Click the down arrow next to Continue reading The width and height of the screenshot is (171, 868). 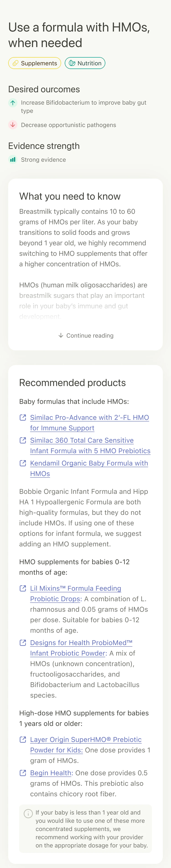point(61,336)
